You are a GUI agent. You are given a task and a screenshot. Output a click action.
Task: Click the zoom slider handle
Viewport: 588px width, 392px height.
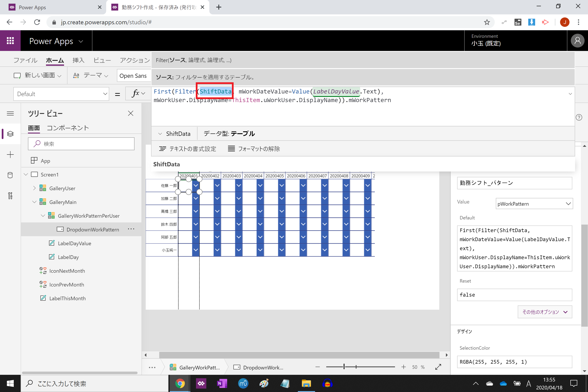[x=344, y=367]
